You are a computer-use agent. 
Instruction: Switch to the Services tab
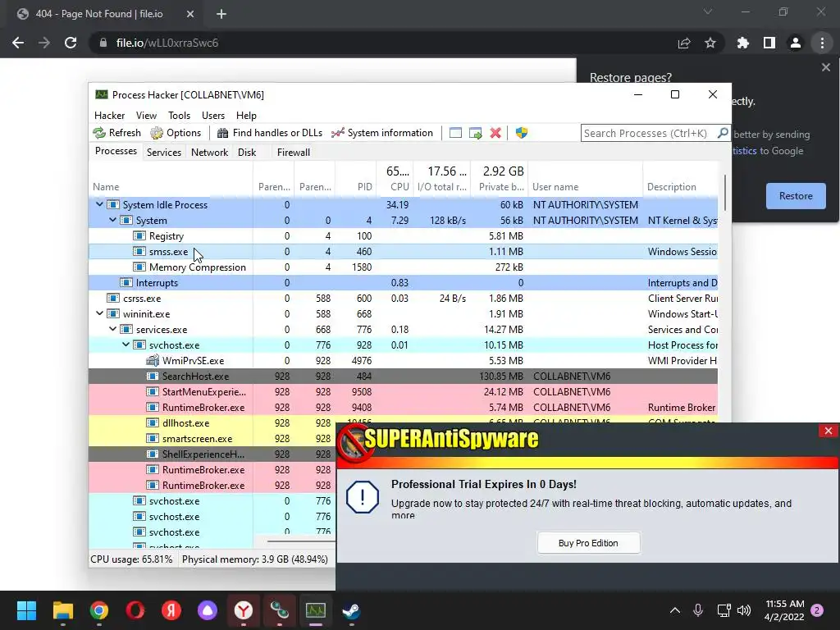pyautogui.click(x=164, y=152)
